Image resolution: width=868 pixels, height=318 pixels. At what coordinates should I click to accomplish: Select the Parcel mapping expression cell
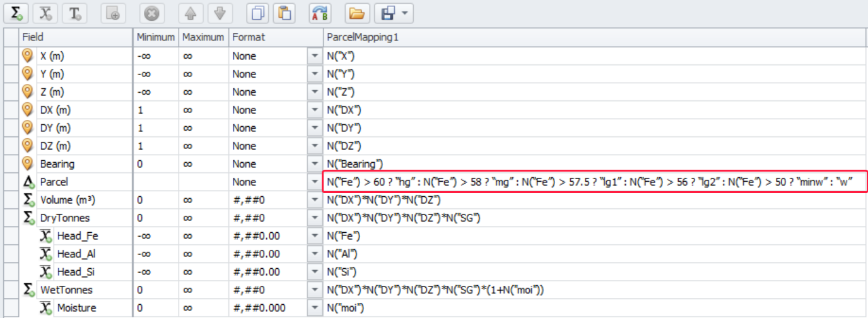[x=593, y=182]
